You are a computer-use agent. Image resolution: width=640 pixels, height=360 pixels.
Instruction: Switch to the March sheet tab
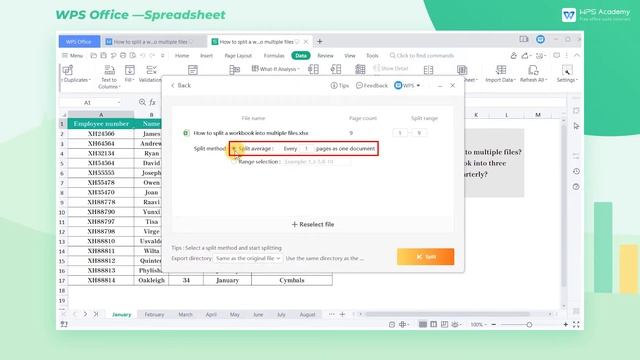[185, 314]
